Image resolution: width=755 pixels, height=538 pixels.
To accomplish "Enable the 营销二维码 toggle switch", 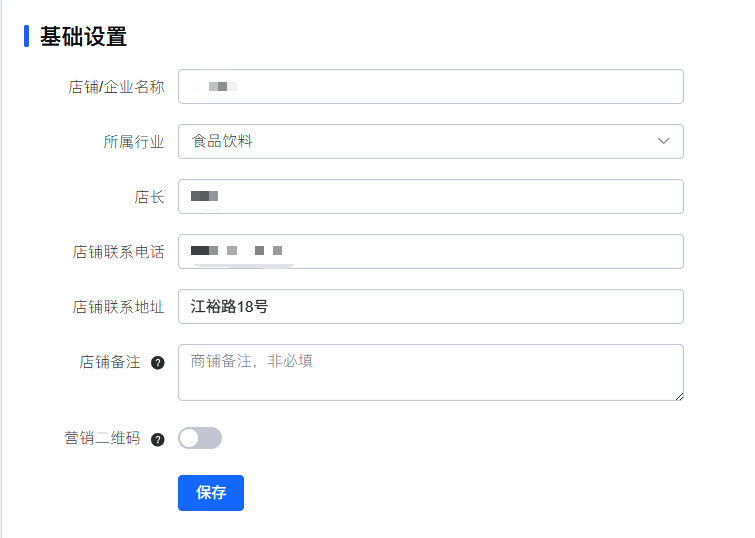I will click(200, 438).
